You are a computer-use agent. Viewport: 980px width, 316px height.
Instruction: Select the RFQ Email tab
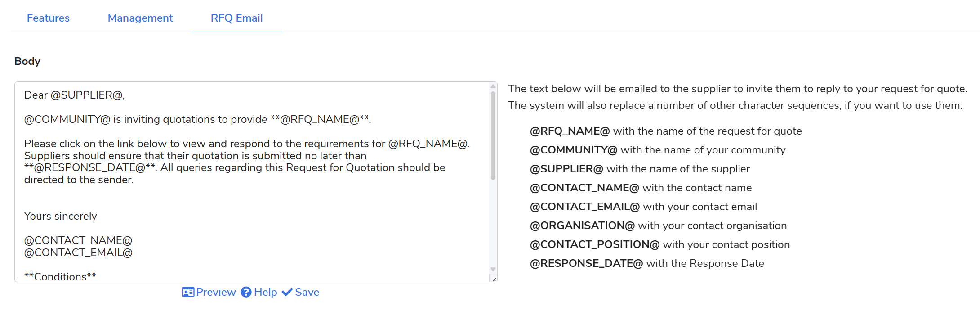click(x=236, y=18)
